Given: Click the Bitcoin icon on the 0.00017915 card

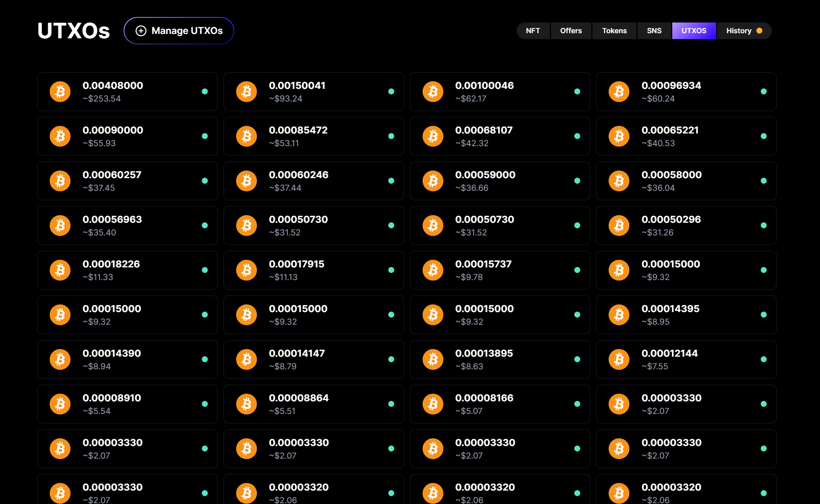Looking at the screenshot, I should (x=246, y=270).
